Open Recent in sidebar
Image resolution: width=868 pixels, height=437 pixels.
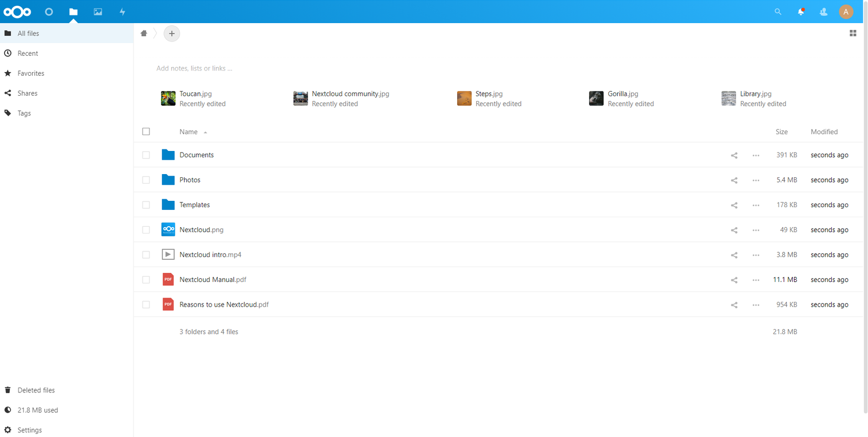tap(66, 53)
